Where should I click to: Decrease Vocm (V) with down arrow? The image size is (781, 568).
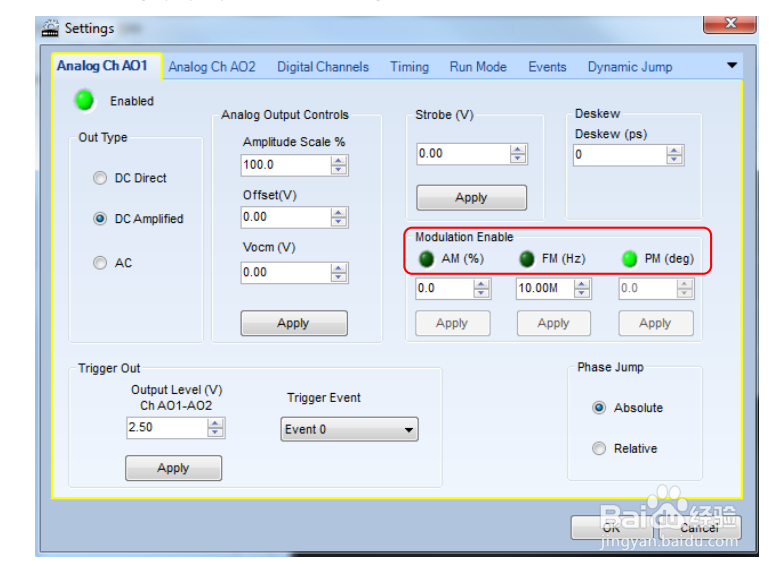339,278
